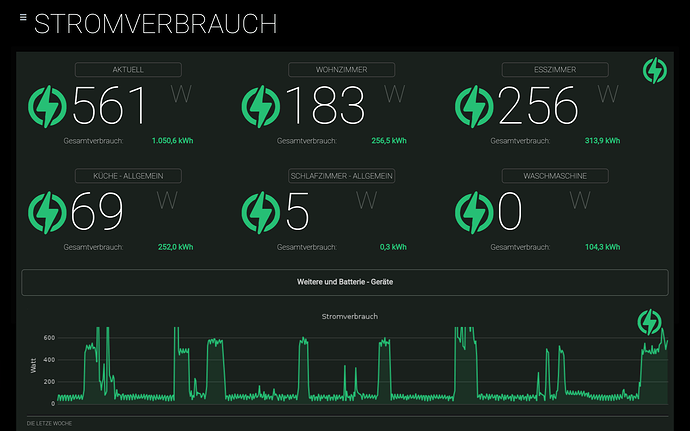Click the Wohnzimmer lightning bolt icon

(262, 105)
